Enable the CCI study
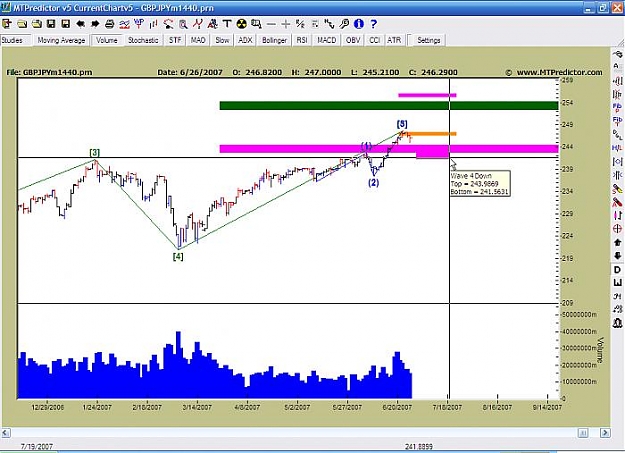This screenshot has height=453, width=625. (x=374, y=40)
